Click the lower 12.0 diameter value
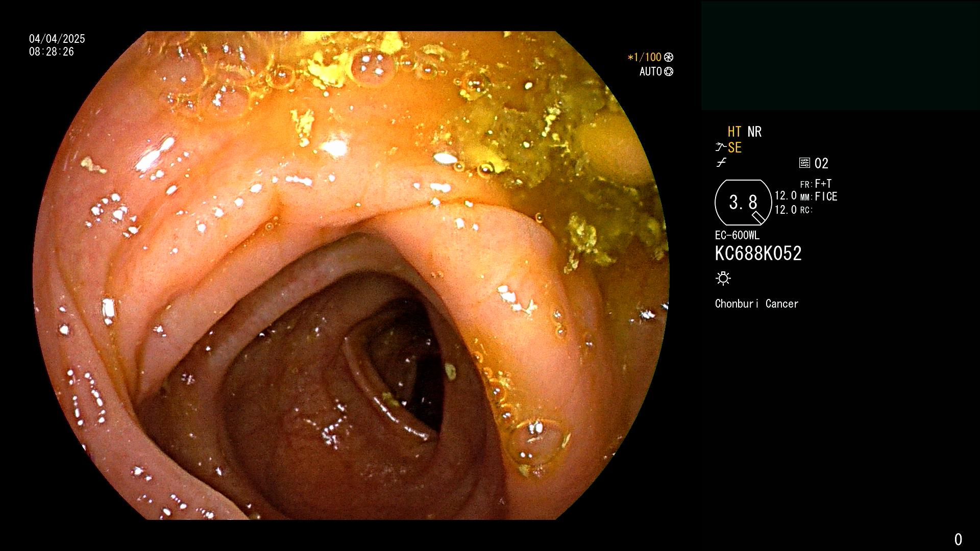The width and height of the screenshot is (980, 551). [x=786, y=210]
